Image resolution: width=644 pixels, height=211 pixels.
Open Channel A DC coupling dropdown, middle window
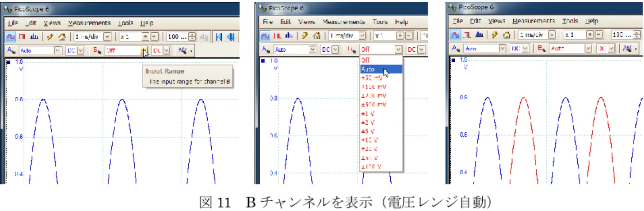[335, 49]
